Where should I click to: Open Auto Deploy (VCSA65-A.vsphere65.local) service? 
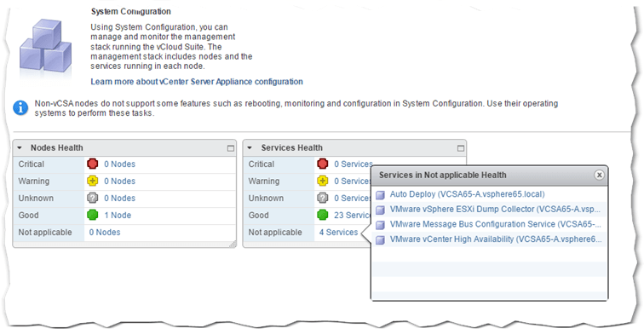pos(467,194)
